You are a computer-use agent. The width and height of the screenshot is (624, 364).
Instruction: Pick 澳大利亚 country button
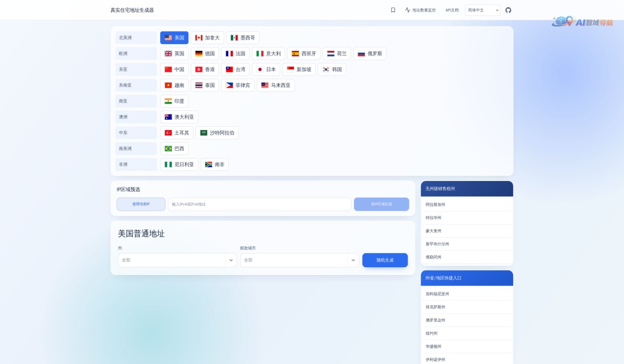pyautogui.click(x=179, y=117)
